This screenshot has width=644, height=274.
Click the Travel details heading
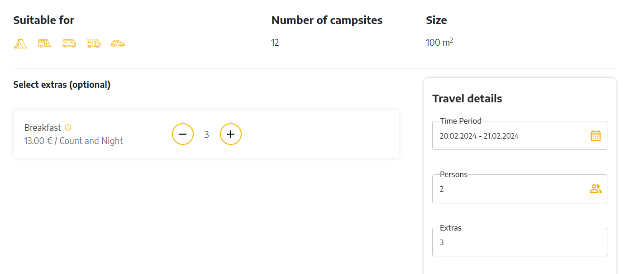[467, 99]
